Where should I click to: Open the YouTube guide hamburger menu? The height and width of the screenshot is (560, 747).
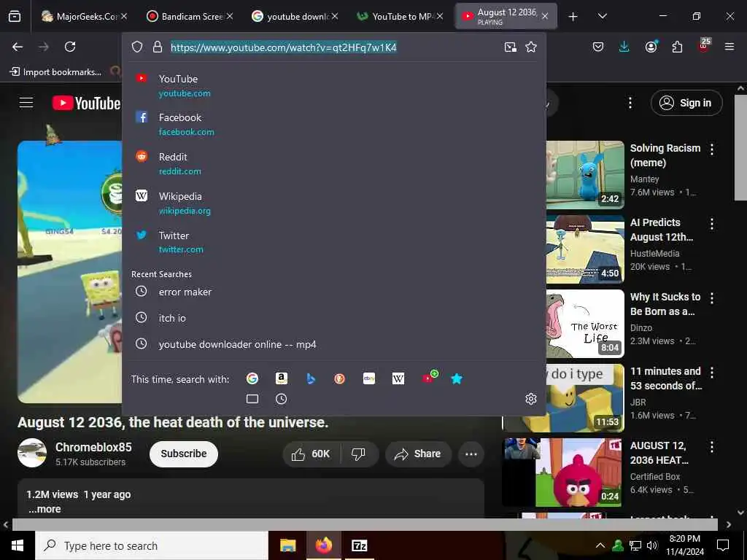[x=26, y=103]
